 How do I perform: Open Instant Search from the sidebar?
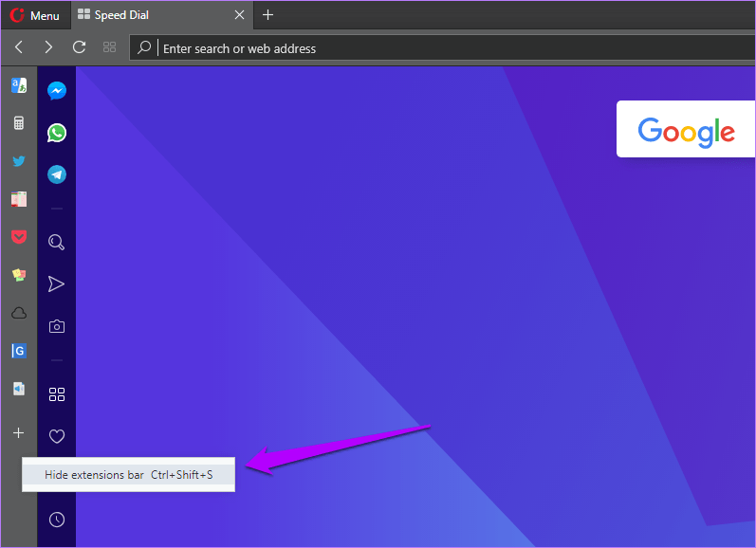[56, 242]
